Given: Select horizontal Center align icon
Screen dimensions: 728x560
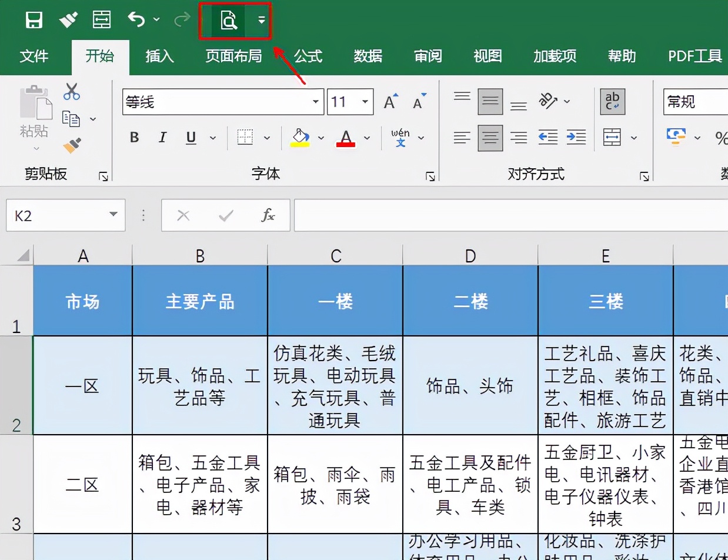Looking at the screenshot, I should pyautogui.click(x=490, y=138).
